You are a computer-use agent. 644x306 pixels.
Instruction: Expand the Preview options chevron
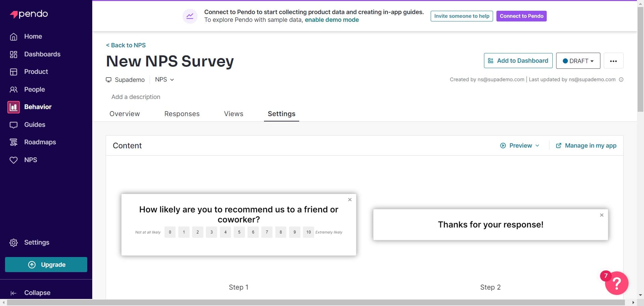click(538, 145)
